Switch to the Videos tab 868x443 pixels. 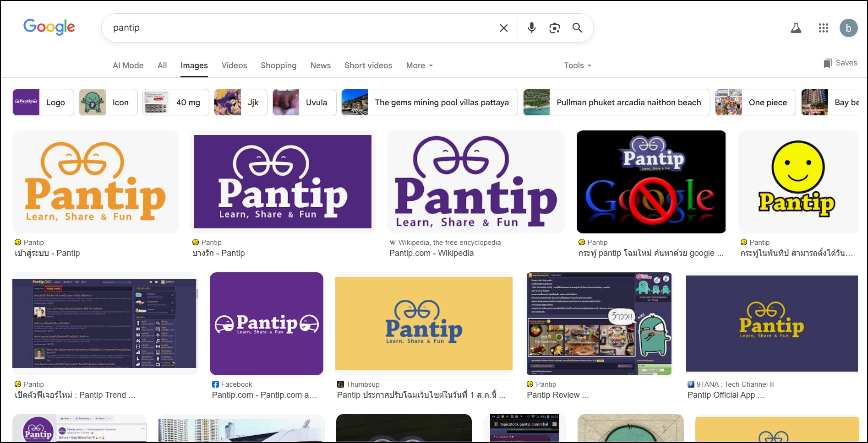234,65
